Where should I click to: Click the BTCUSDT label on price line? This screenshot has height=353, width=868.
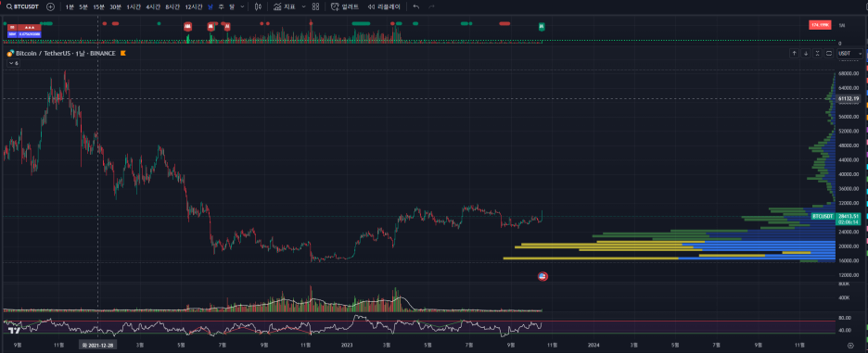point(823,216)
